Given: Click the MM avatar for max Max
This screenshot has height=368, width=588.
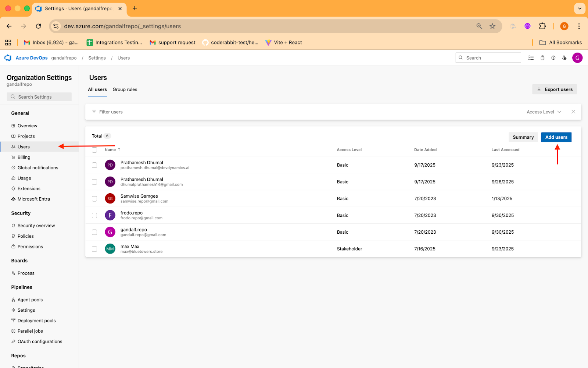Looking at the screenshot, I should click(110, 249).
